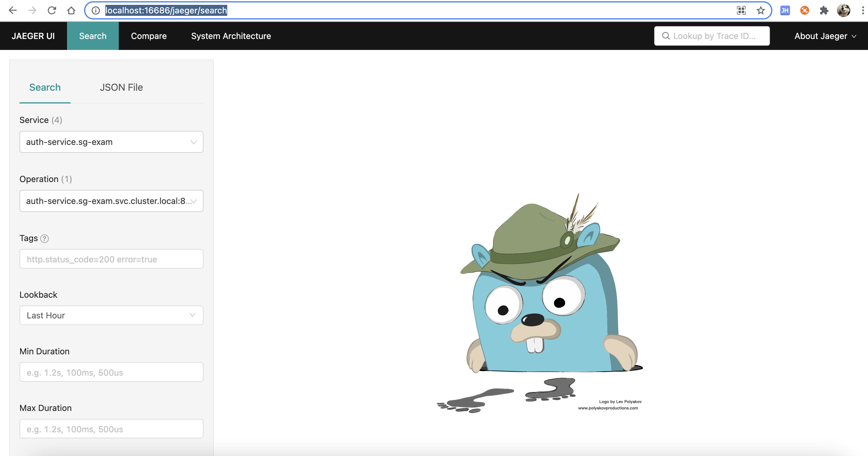
Task: Open the System Architecture page
Action: [231, 36]
